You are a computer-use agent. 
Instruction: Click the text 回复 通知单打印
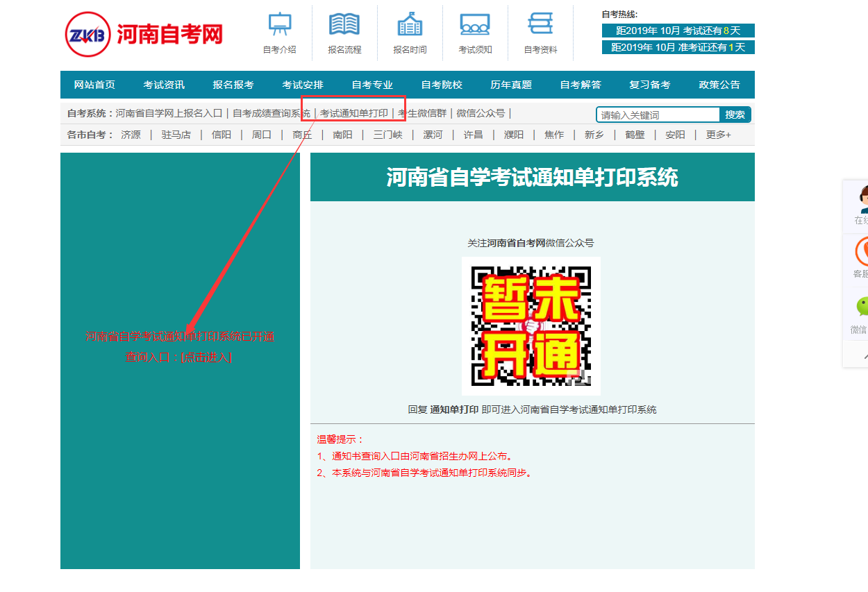click(443, 409)
